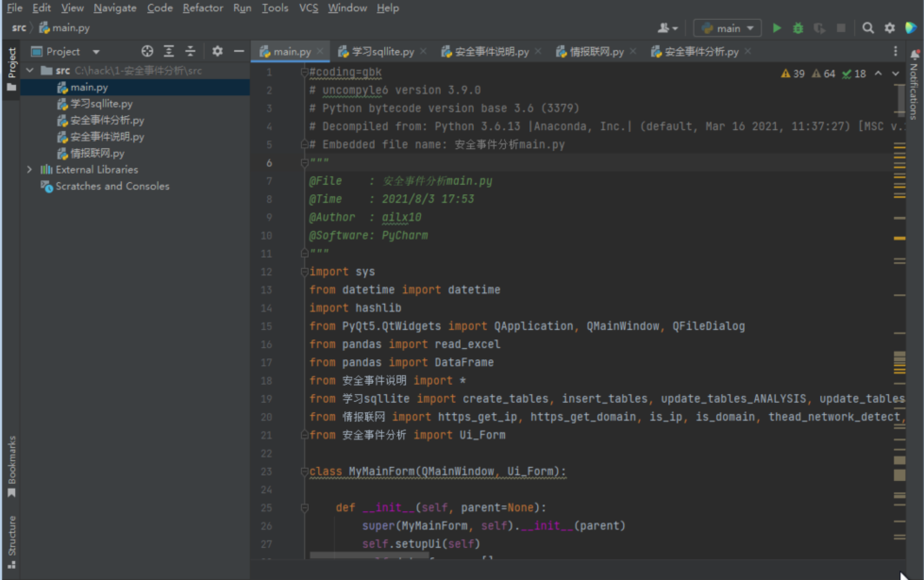Run the main configuration with the green play icon
The height and width of the screenshot is (580, 924).
coord(776,28)
